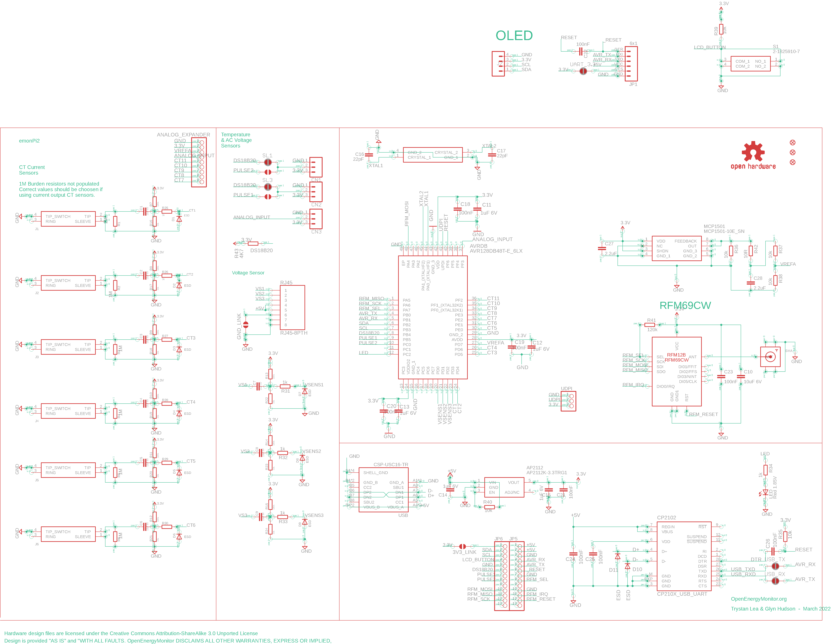Select the ANALOG_EXPANDER pin header

199,162
